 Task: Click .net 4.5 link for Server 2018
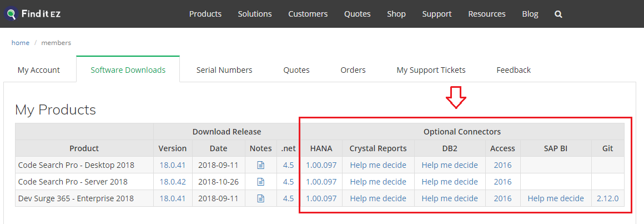pyautogui.click(x=288, y=182)
